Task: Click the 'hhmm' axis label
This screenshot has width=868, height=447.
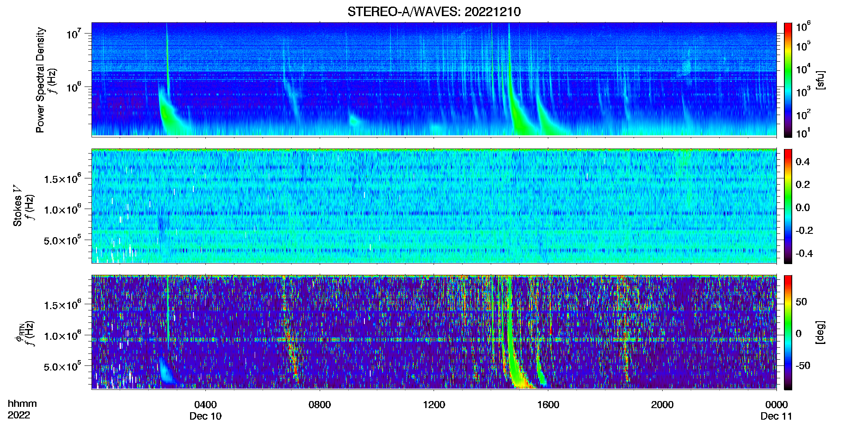Action: (22, 404)
